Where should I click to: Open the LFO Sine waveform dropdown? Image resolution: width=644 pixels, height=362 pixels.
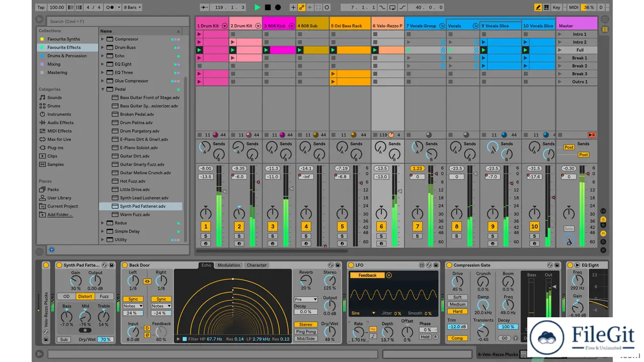click(x=364, y=313)
